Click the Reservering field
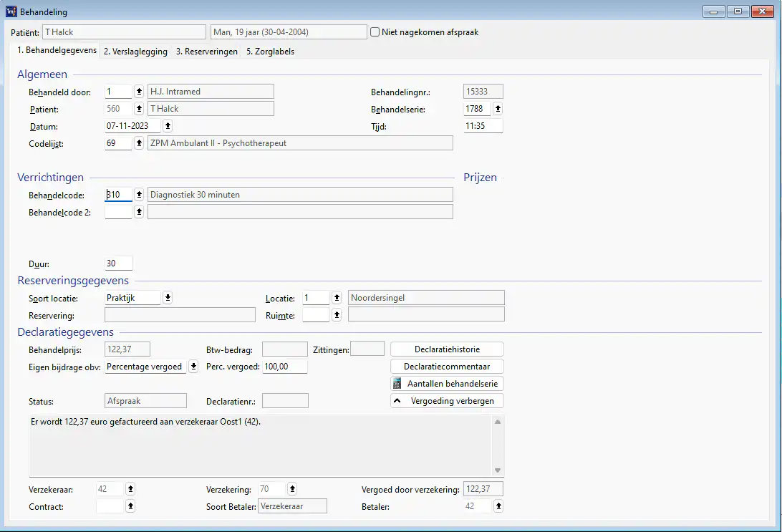 point(180,315)
